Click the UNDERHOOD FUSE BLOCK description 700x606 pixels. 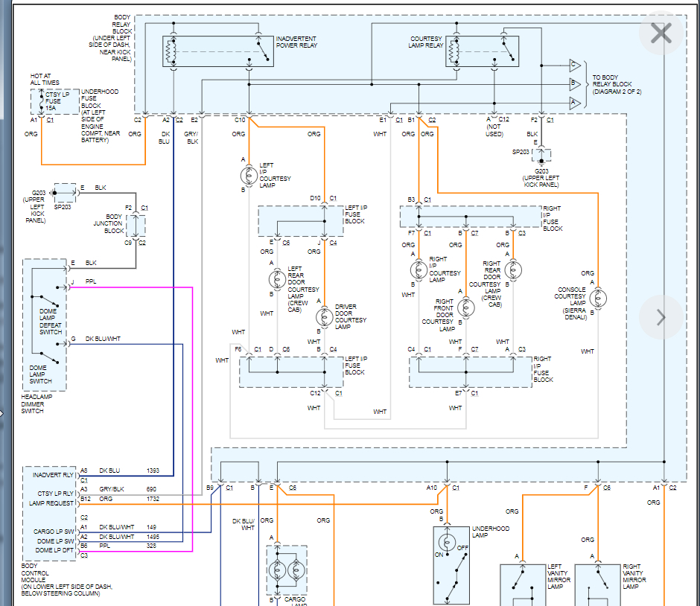(x=100, y=115)
